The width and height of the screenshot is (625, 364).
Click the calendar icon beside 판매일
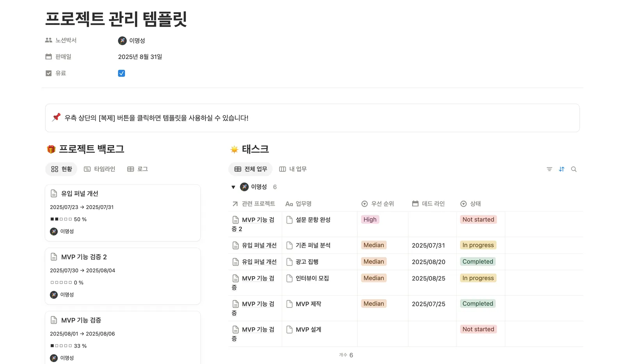[48, 57]
